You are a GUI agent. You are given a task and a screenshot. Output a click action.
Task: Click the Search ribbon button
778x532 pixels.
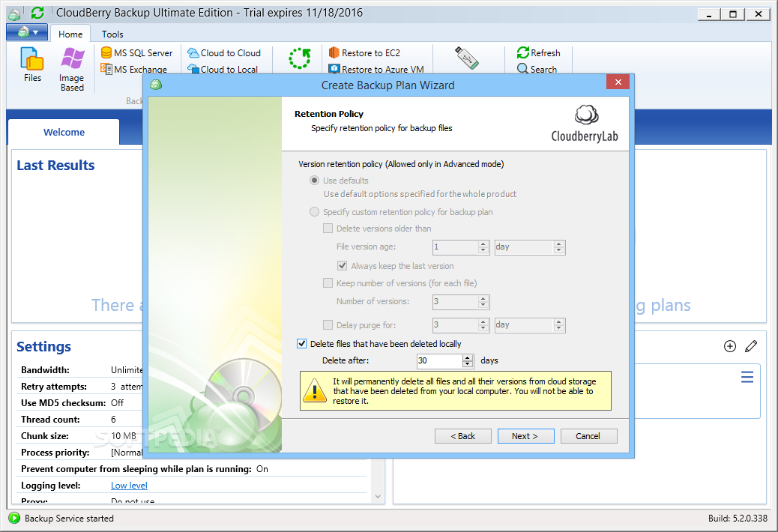pyautogui.click(x=537, y=69)
